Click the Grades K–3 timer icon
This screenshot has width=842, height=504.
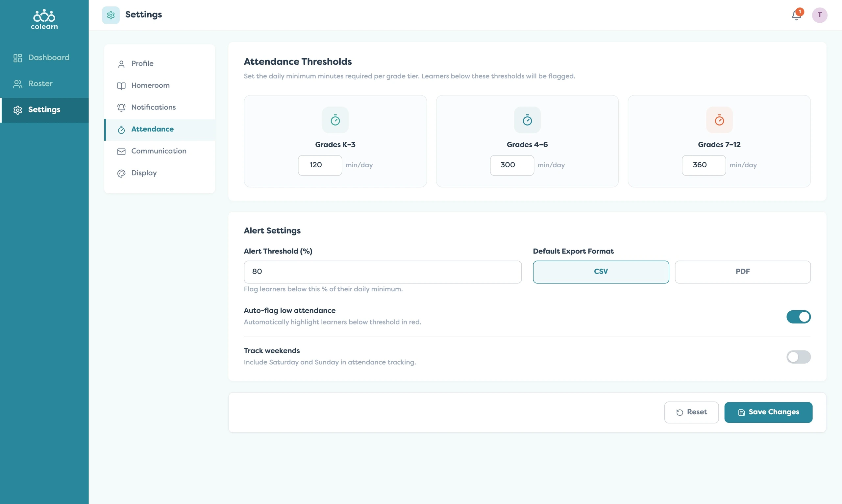(x=335, y=120)
